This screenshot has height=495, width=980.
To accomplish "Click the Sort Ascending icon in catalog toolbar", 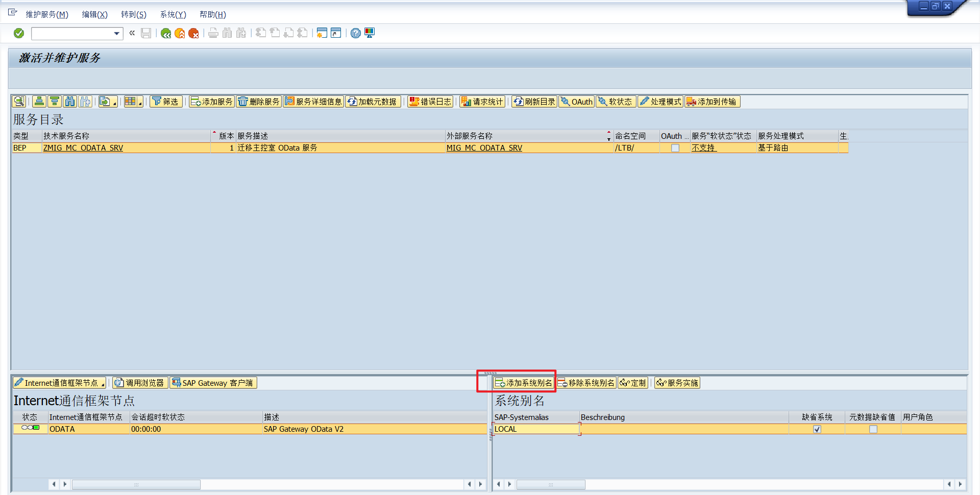I will (39, 102).
